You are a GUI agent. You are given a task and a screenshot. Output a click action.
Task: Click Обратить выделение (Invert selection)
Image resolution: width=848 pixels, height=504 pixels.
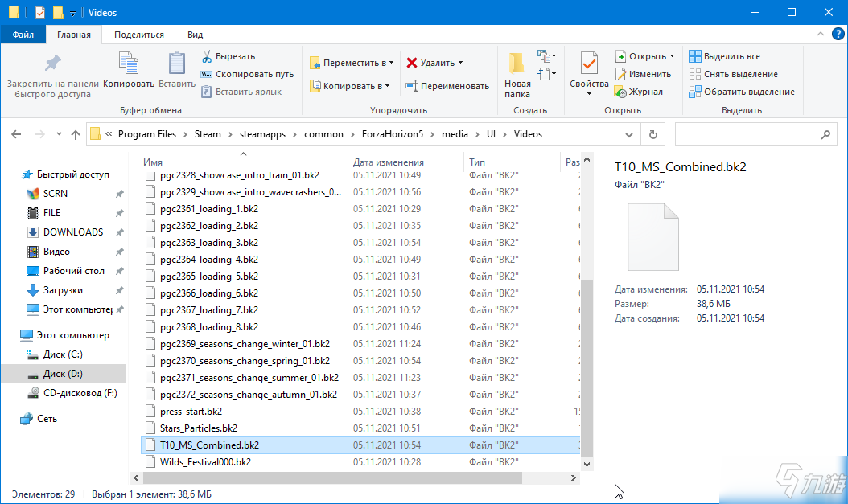[x=742, y=92]
